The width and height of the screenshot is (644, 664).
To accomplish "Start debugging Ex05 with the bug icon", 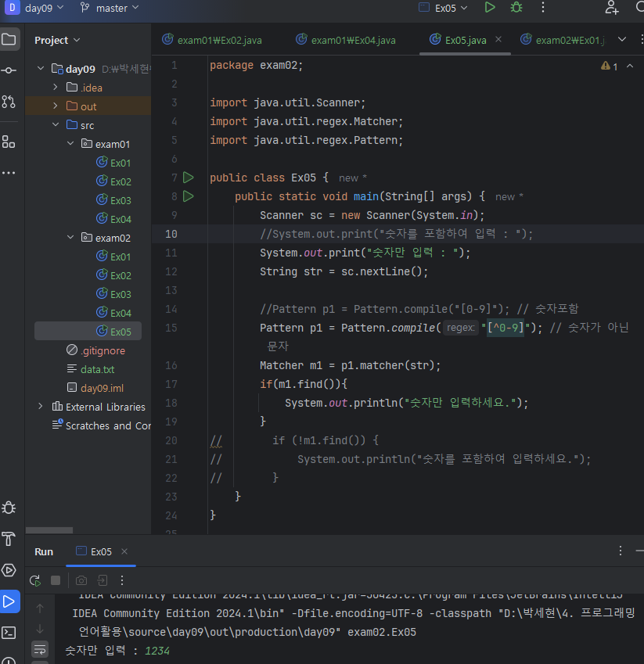I will [516, 7].
